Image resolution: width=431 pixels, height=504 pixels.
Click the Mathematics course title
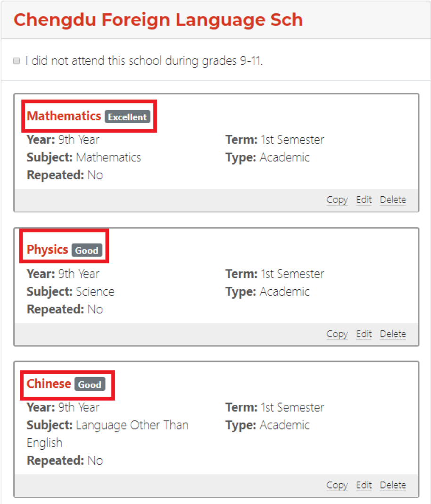coord(64,116)
